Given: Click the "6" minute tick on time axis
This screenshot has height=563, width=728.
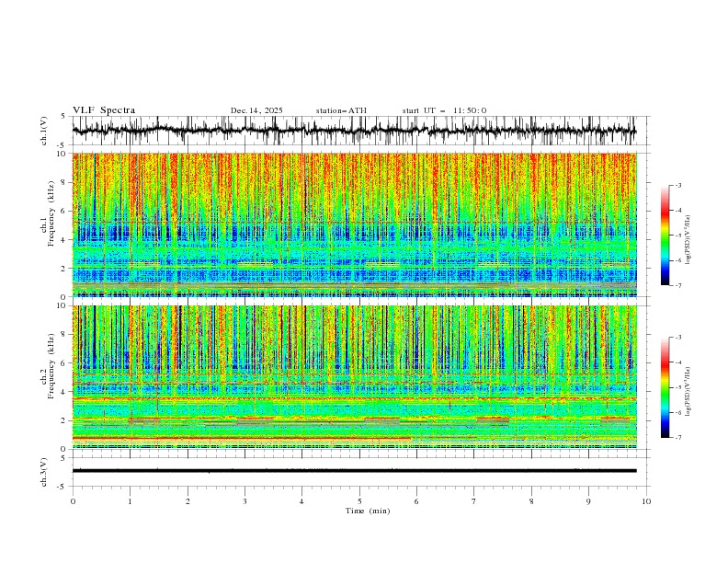Looking at the screenshot, I should click(416, 501).
